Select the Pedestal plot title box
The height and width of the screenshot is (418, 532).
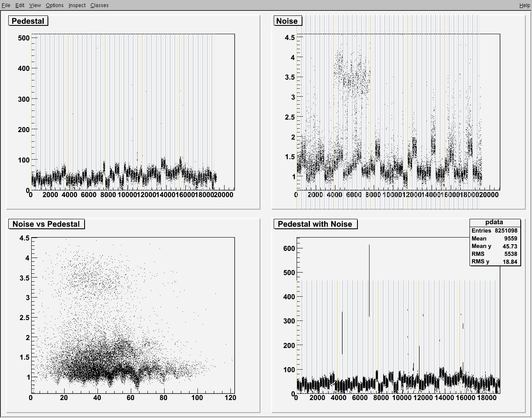tap(28, 21)
